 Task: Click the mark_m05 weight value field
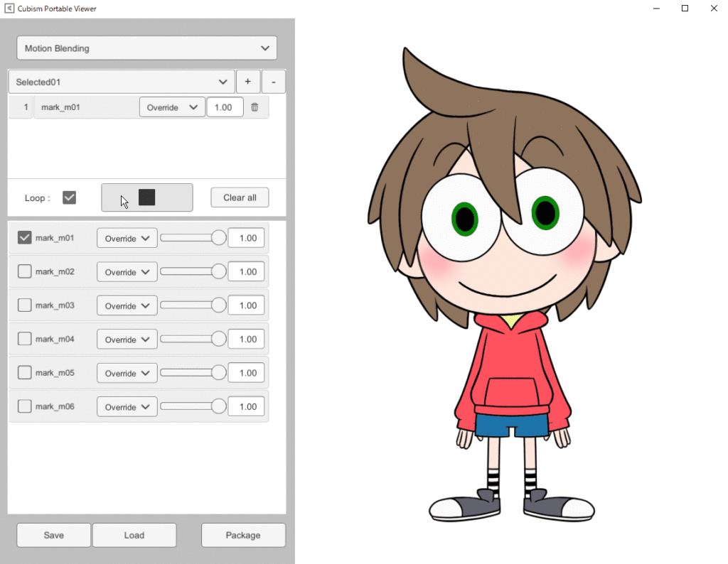point(246,373)
